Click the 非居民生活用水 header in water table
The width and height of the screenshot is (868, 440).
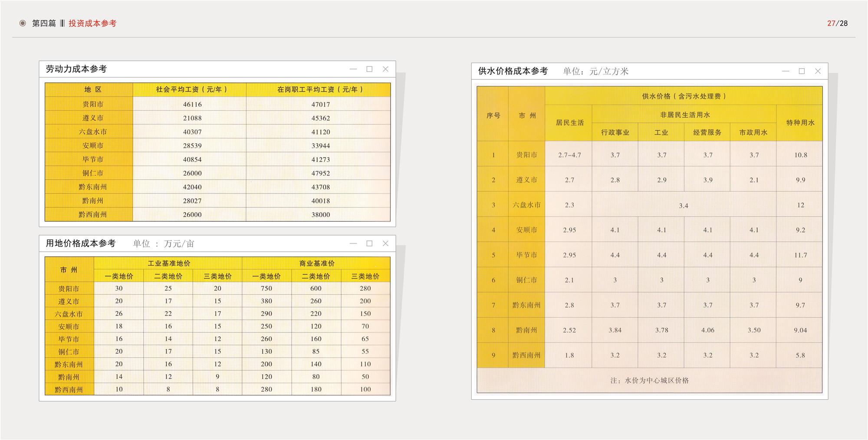click(x=684, y=115)
